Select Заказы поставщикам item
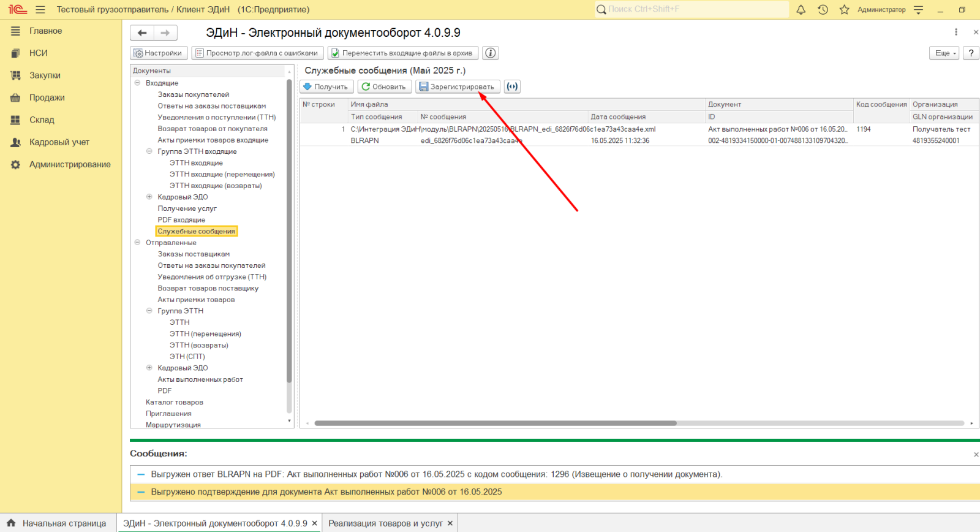Viewport: 980px width, 532px height. [x=194, y=254]
